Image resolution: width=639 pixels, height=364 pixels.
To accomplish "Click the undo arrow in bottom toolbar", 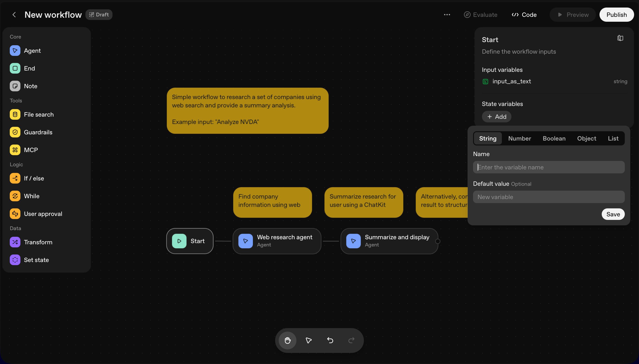I will click(x=330, y=340).
